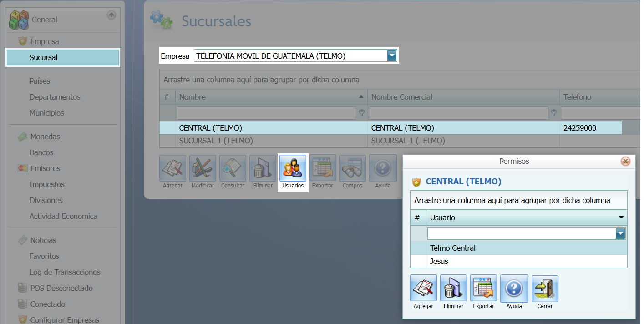Select the Modificar tool in the Sucursales toolbar

point(202,172)
